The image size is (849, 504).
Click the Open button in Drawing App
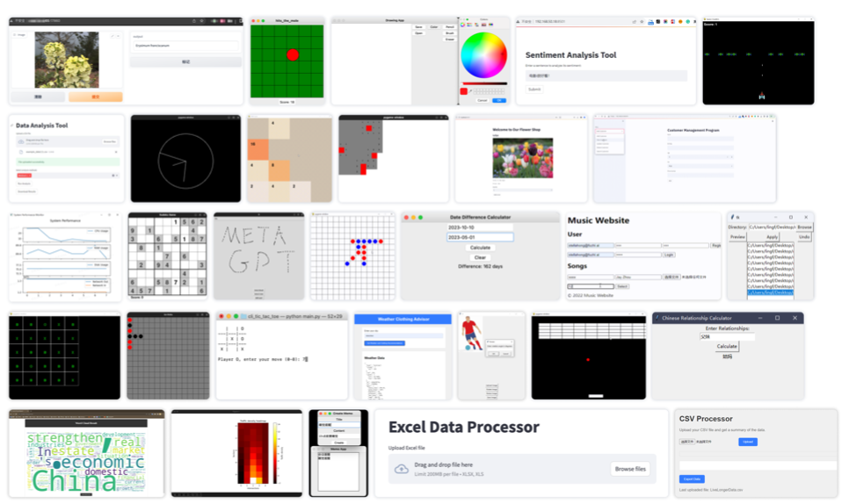(418, 33)
